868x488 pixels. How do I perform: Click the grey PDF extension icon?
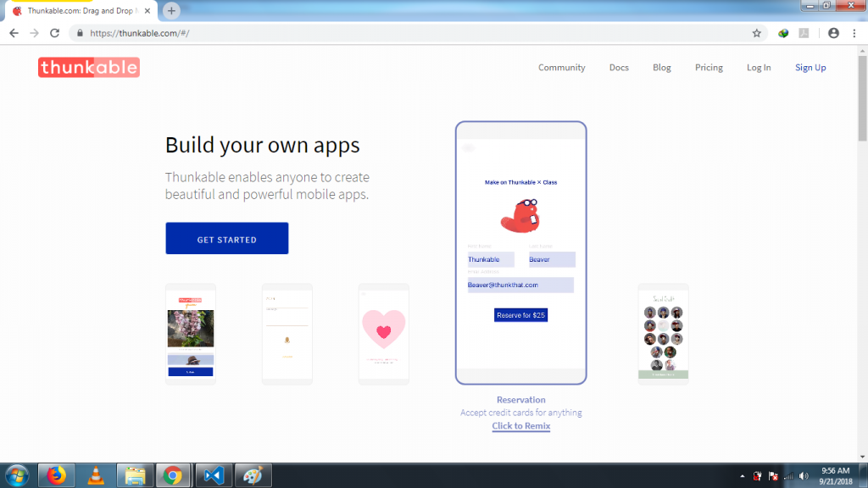point(804,33)
